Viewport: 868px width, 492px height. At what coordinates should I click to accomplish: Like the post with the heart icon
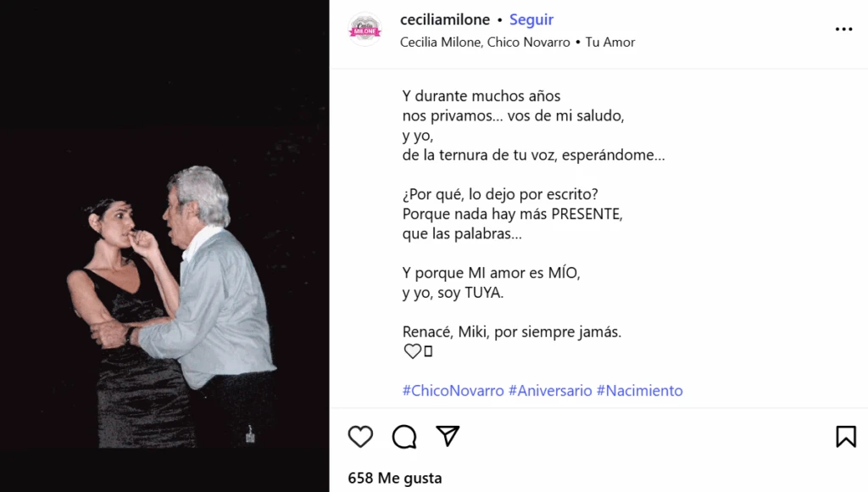[360, 437]
